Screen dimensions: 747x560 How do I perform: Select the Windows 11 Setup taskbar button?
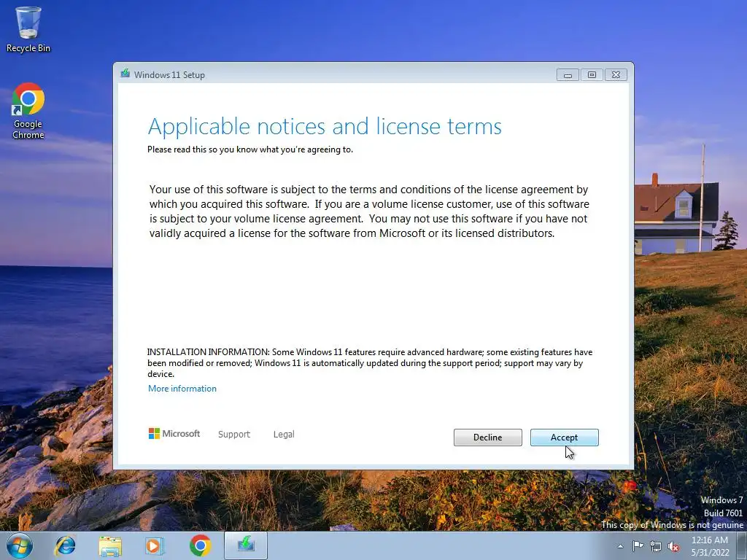(x=246, y=545)
